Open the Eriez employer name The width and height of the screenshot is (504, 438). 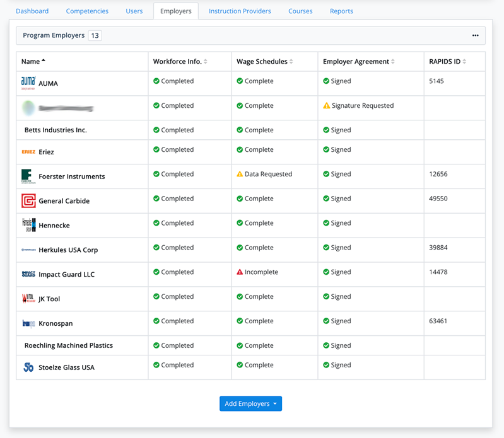[x=46, y=152]
